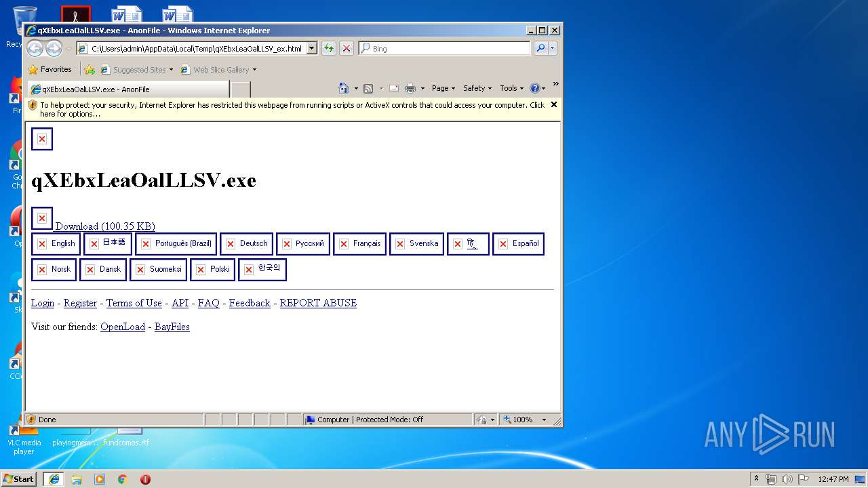Select the Polski language button
The image size is (868, 488).
213,269
